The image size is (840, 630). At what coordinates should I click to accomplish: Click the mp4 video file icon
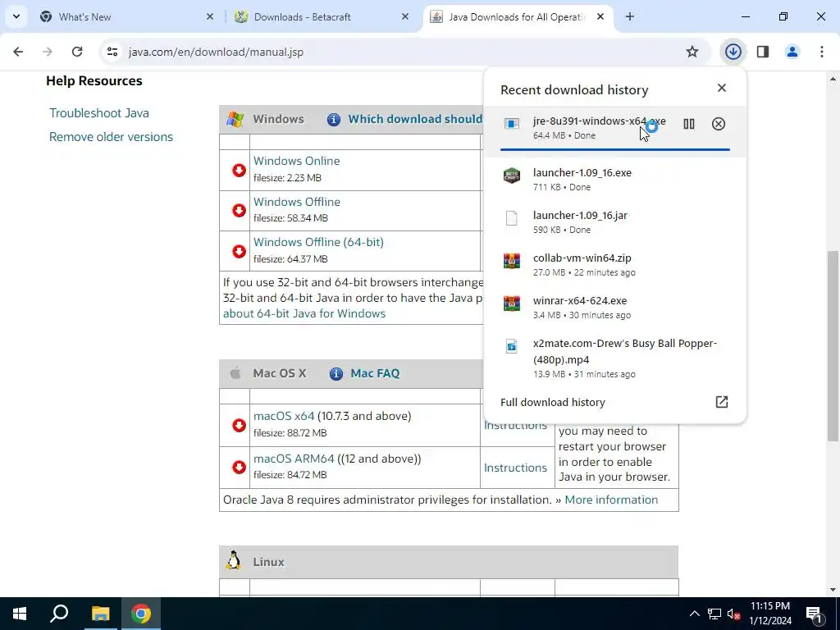coord(512,346)
